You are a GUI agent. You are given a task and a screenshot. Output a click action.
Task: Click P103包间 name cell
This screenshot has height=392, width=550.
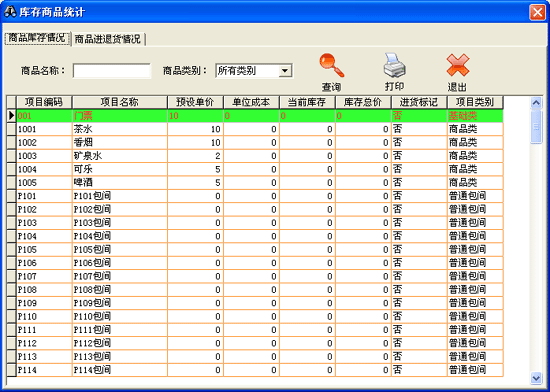click(120, 223)
